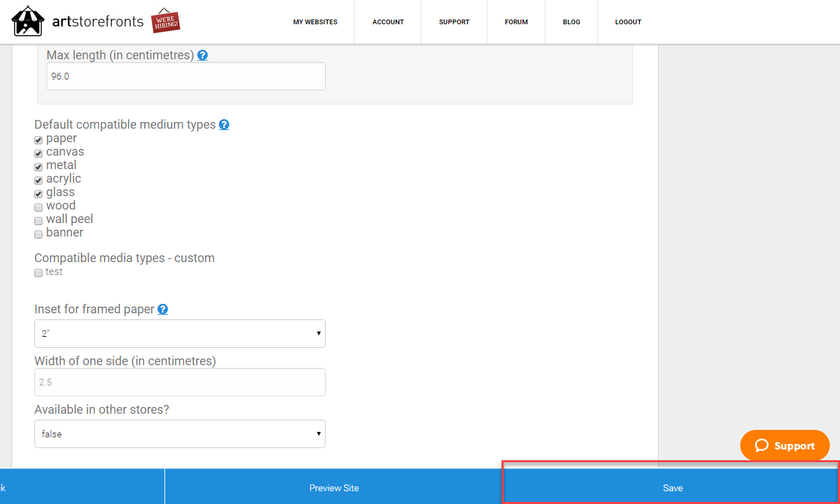Check the banner medium type
The height and width of the screenshot is (504, 840).
(x=38, y=234)
